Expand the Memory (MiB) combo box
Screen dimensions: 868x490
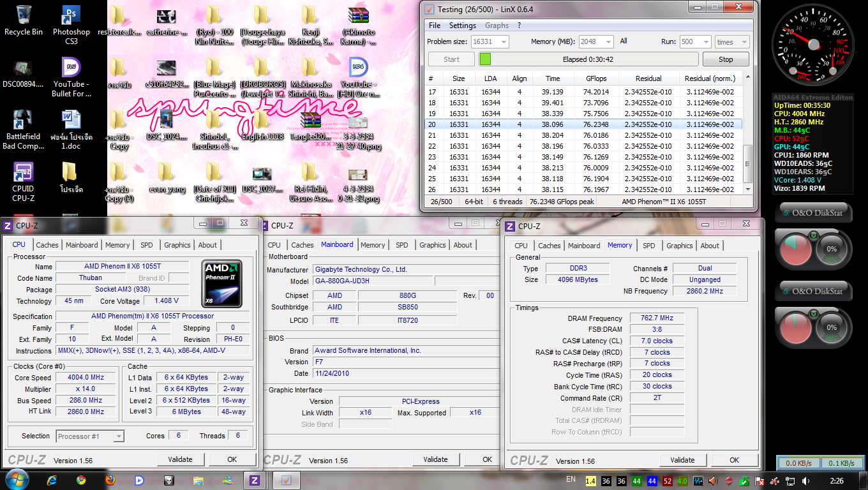pyautogui.click(x=609, y=42)
